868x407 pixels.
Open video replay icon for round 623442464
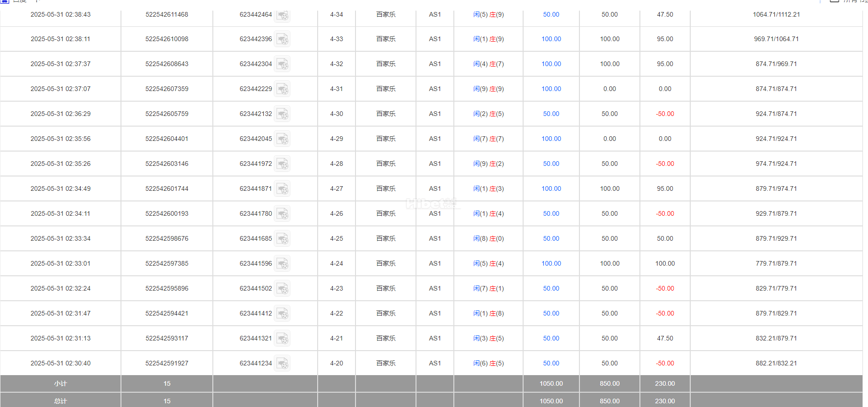[283, 15]
